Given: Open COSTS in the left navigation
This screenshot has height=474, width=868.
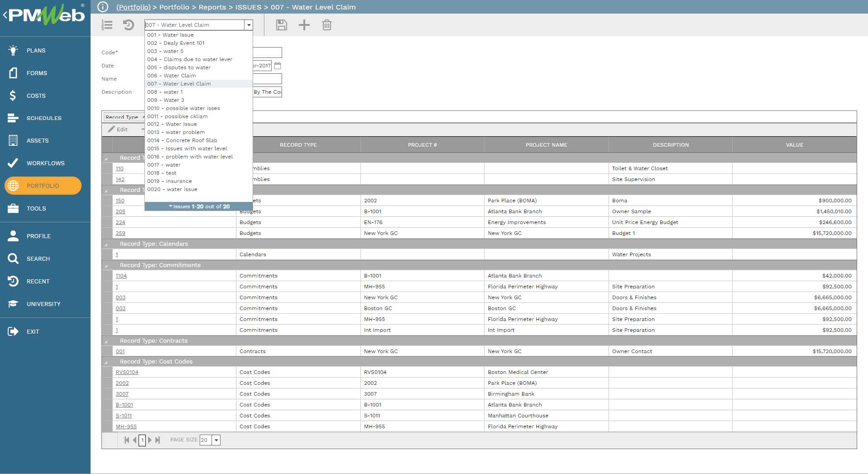Looking at the screenshot, I should click(x=36, y=96).
